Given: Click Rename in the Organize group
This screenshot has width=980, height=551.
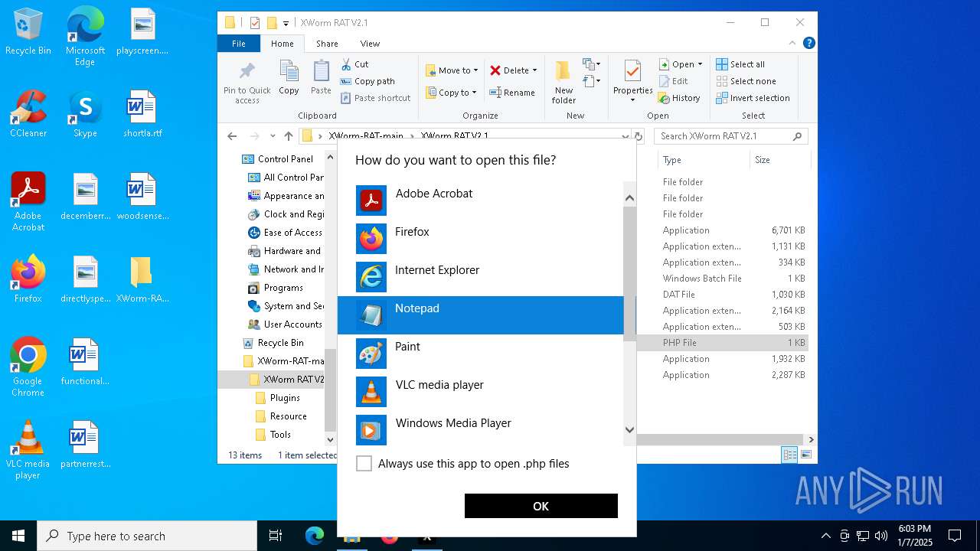Looking at the screenshot, I should point(513,93).
